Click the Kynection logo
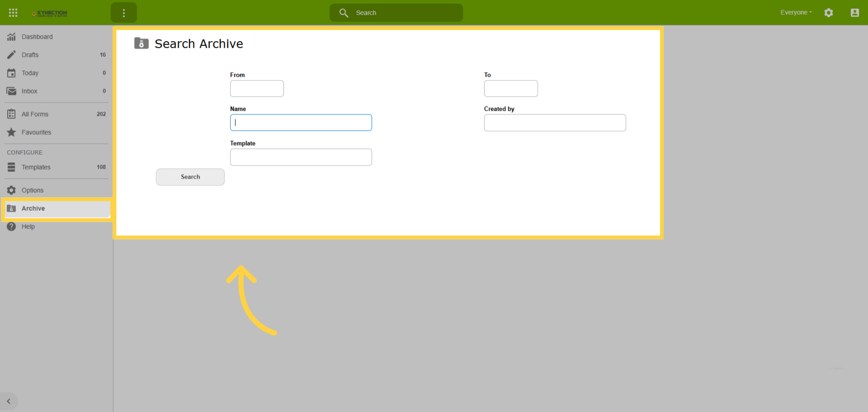 coord(49,13)
